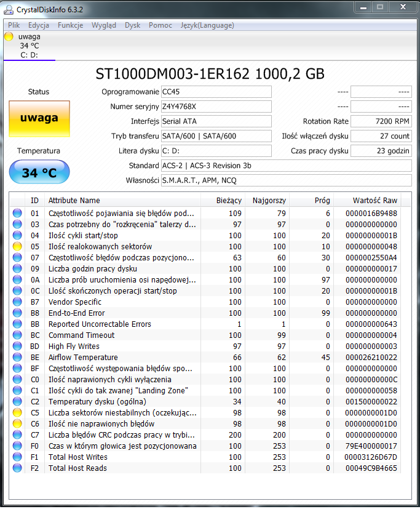Click the blue status icon for attribute C0
The width and height of the screenshot is (420, 509).
[17, 379]
